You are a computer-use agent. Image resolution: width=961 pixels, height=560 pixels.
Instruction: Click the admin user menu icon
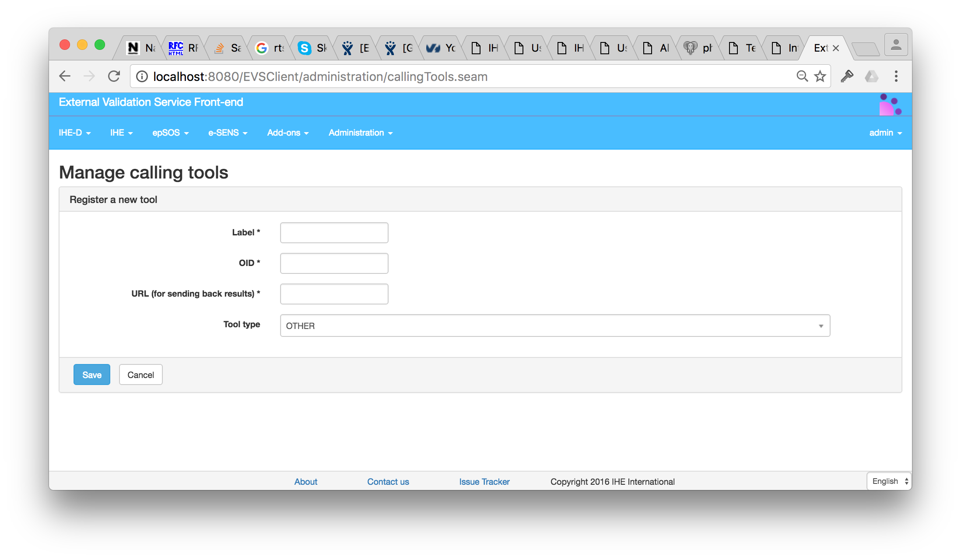(884, 132)
